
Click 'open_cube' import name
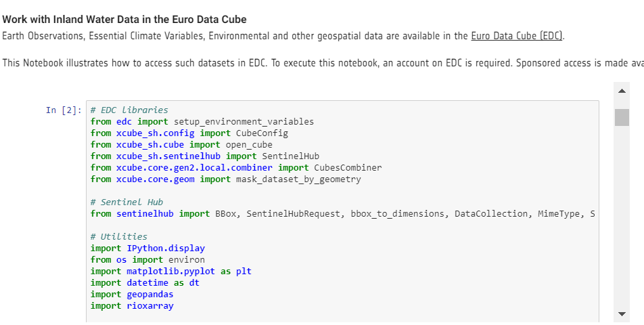pyautogui.click(x=249, y=145)
